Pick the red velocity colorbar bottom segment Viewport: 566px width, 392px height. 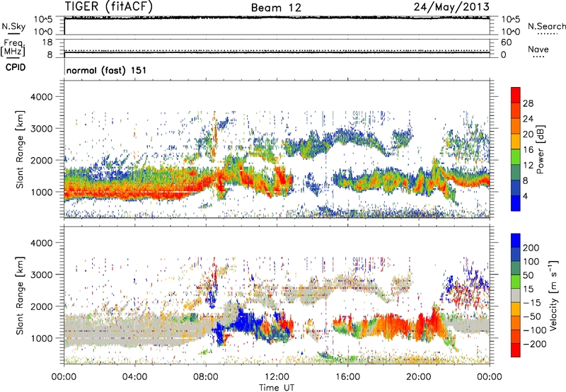pos(516,350)
